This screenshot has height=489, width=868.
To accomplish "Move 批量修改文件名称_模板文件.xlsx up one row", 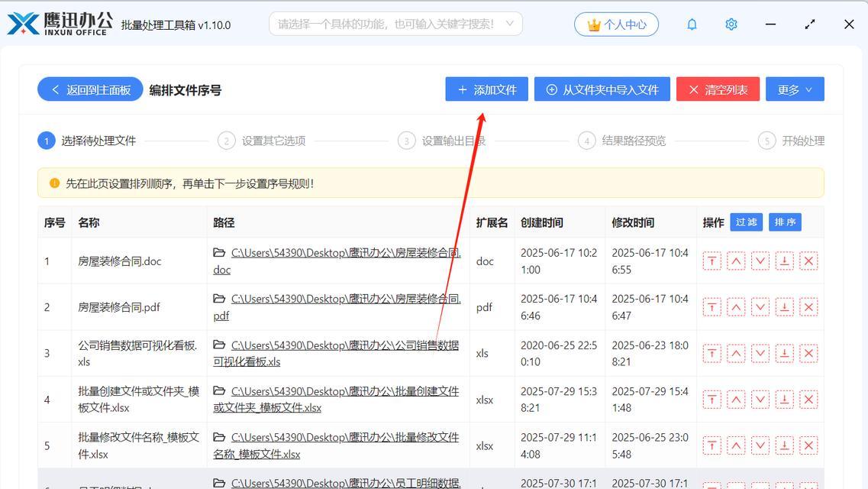I will click(x=736, y=445).
